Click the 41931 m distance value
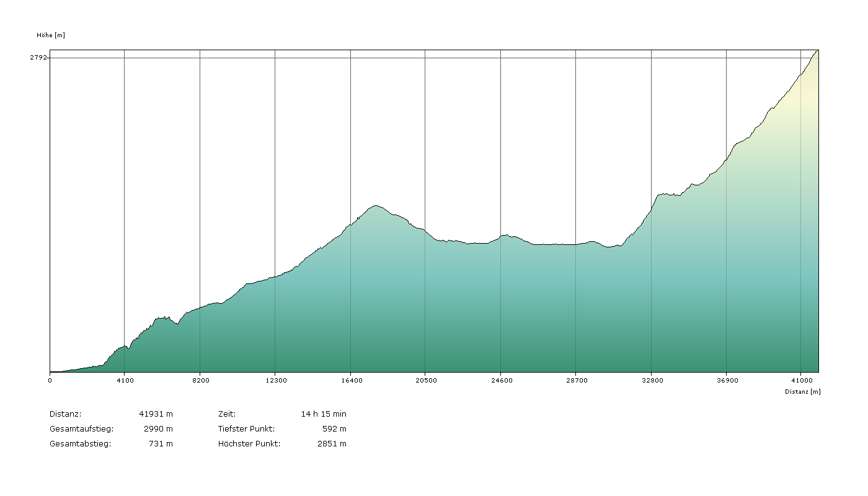 (157, 414)
